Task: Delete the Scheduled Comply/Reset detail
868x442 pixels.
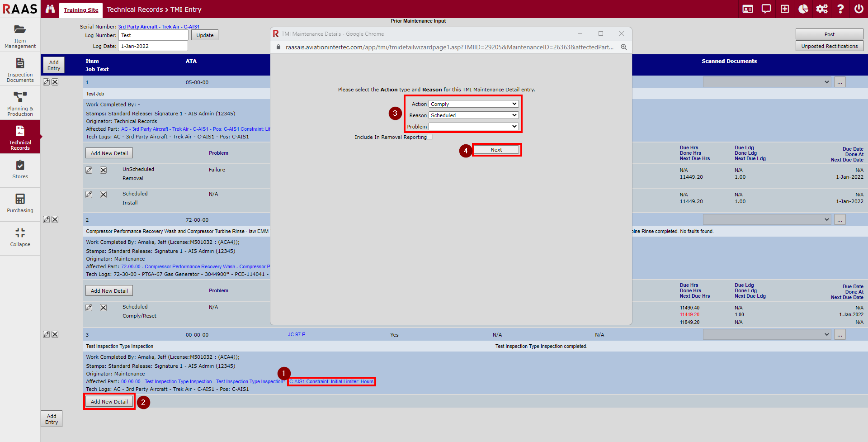Action: pos(103,308)
